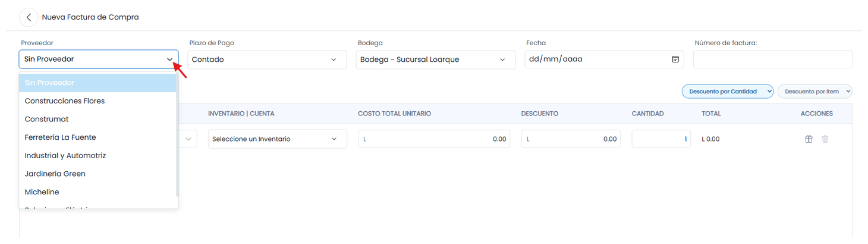Click the Costo Total Unitario field
The height and width of the screenshot is (244, 868).
tap(434, 139)
